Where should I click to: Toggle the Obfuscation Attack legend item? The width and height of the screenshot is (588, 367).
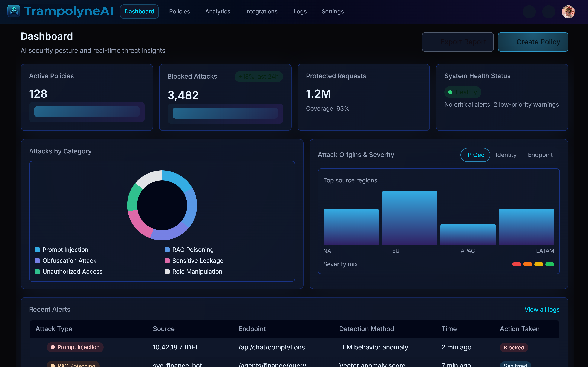pyautogui.click(x=37, y=261)
